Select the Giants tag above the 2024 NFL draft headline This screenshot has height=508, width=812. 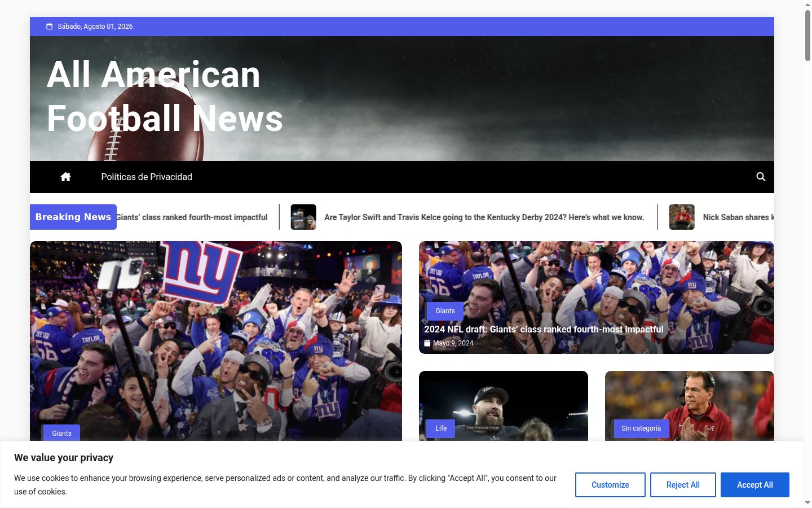coord(445,311)
